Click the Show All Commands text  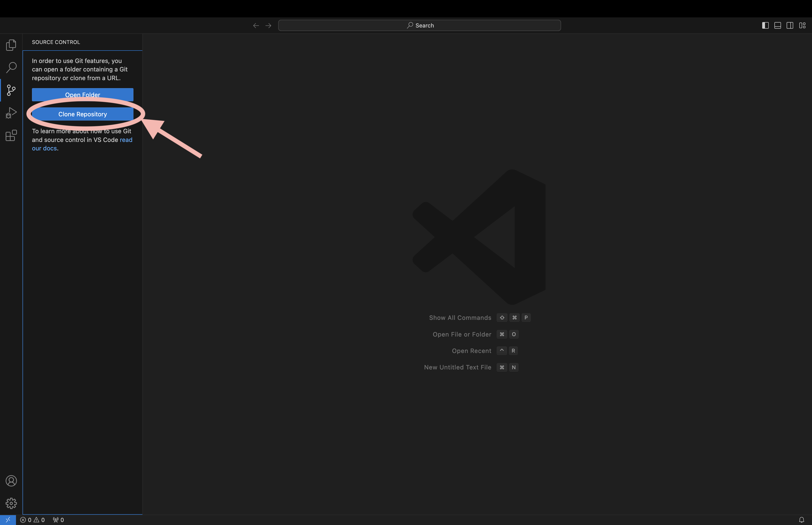click(460, 318)
